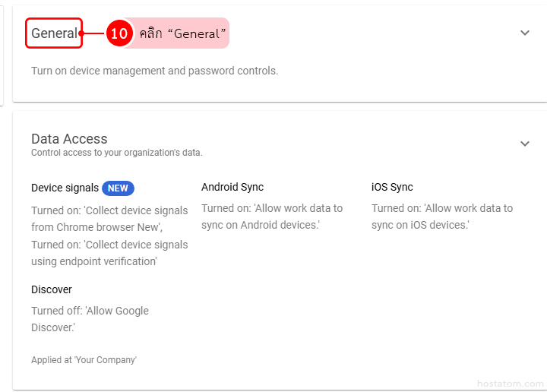
Task: Open the Discover setting
Action: click(52, 289)
